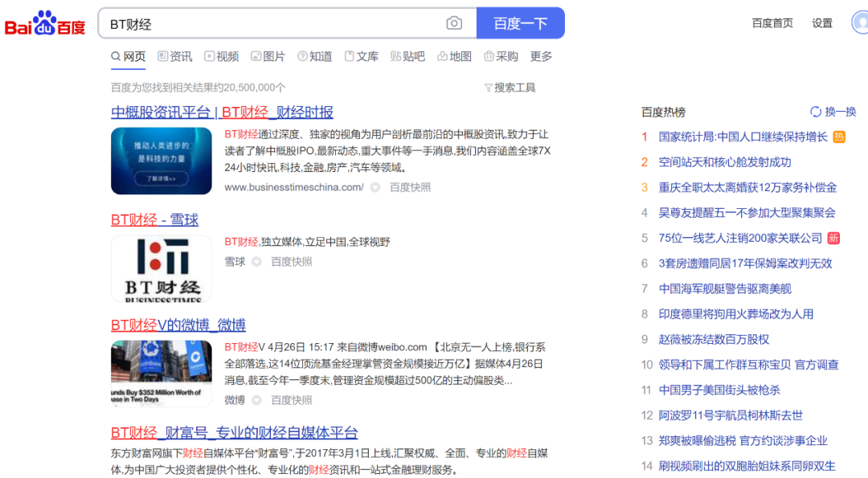868x478 pixels.
Task: Click the blue thumbnail of first result
Action: point(161,161)
